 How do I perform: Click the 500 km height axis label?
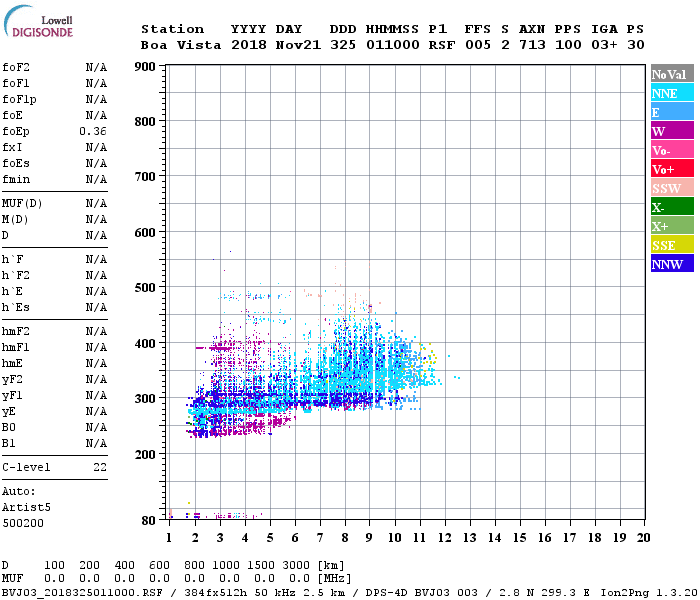coord(145,288)
